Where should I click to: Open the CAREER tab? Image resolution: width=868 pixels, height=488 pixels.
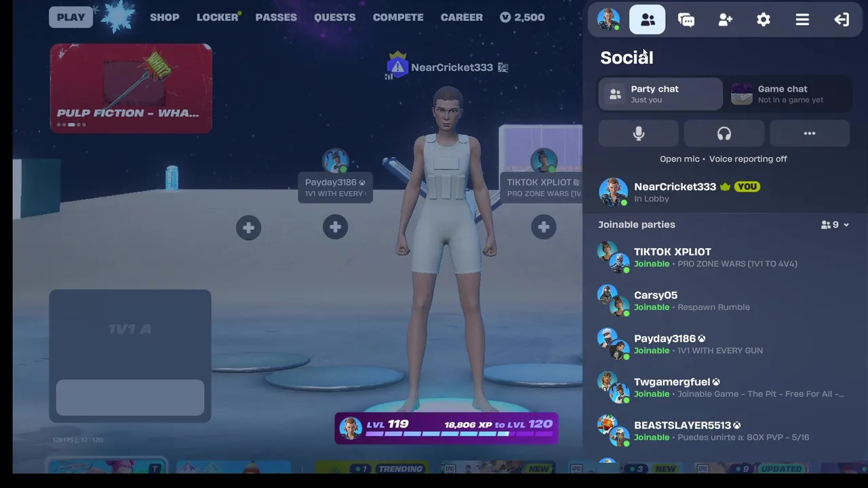coord(462,17)
